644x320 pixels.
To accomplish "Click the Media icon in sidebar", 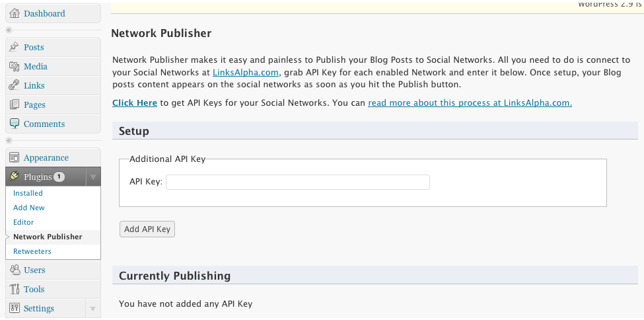I will (x=15, y=66).
